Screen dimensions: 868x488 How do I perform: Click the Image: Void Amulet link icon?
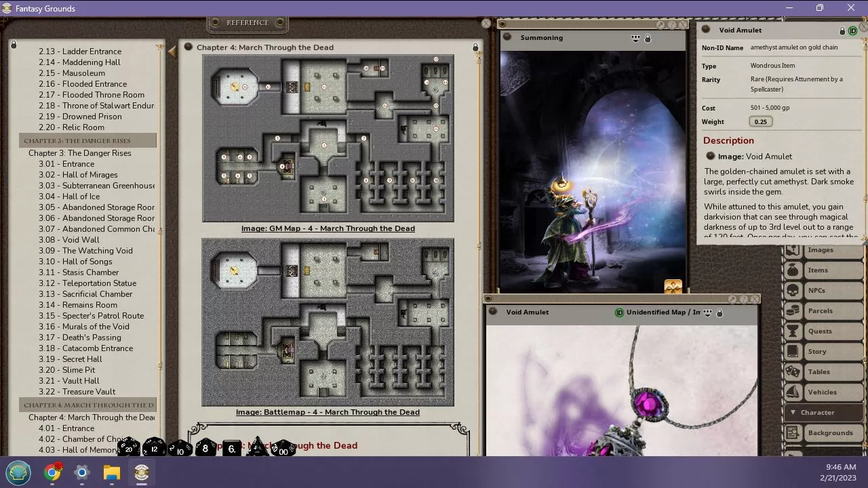coord(711,156)
